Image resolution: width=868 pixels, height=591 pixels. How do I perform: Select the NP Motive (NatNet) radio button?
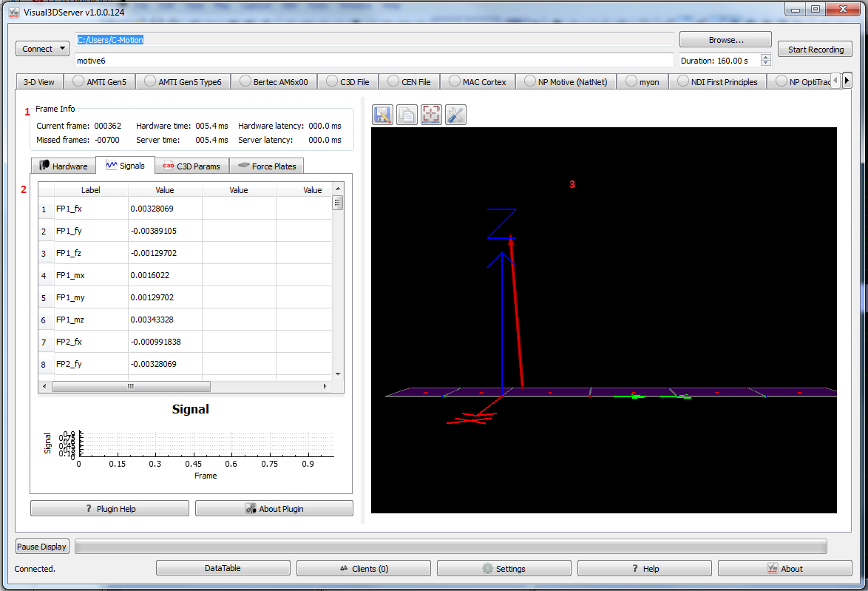pyautogui.click(x=530, y=81)
